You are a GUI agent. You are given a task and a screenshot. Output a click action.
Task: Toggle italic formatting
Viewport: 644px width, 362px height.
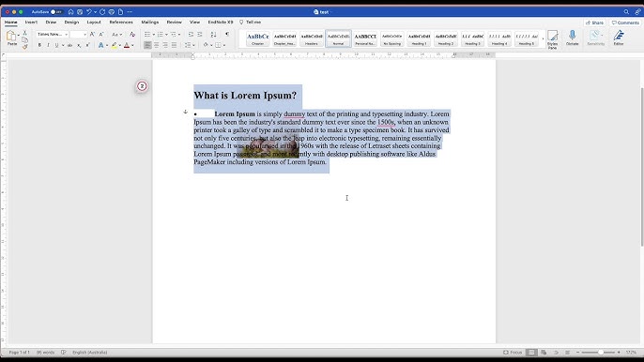click(48, 45)
